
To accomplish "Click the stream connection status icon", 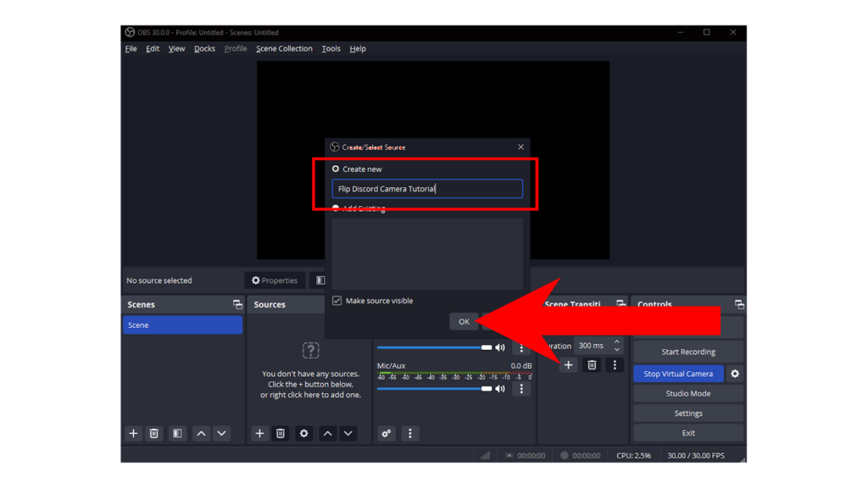I will click(x=486, y=455).
